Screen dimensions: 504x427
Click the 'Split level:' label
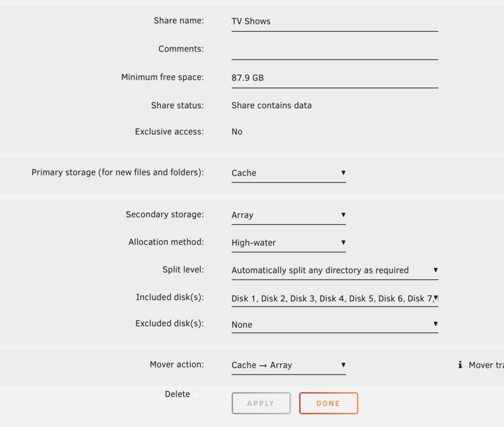click(183, 270)
